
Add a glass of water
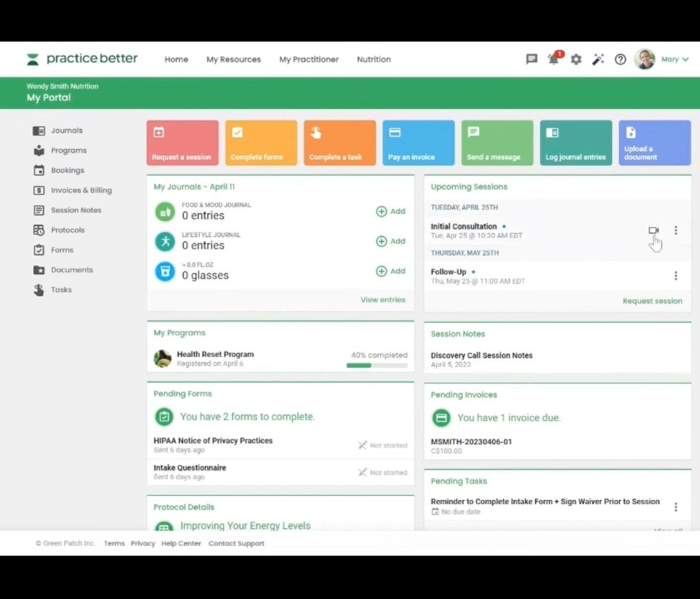point(391,271)
